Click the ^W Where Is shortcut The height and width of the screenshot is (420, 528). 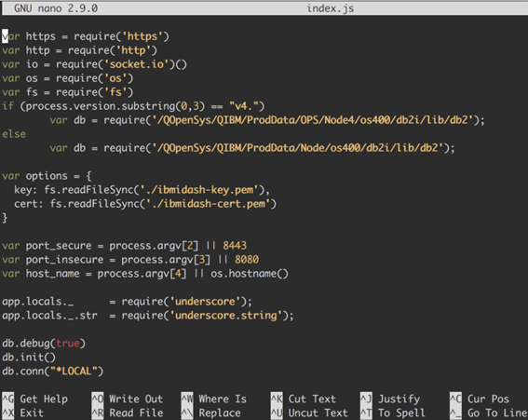(214, 399)
